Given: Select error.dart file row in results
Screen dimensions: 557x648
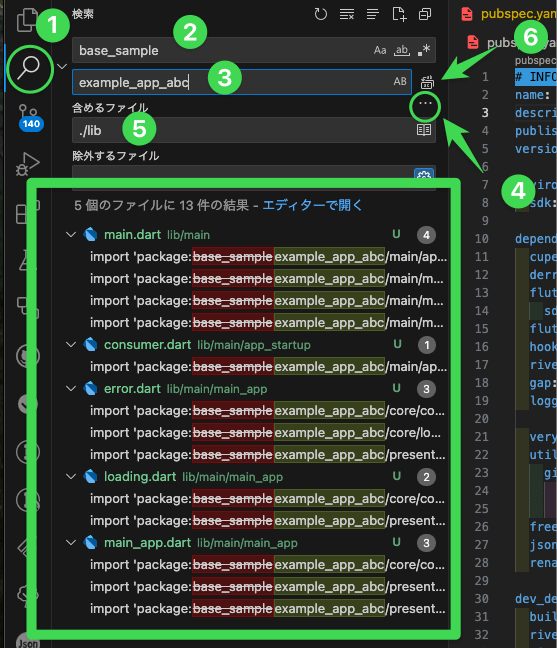Looking at the screenshot, I should (256, 389).
